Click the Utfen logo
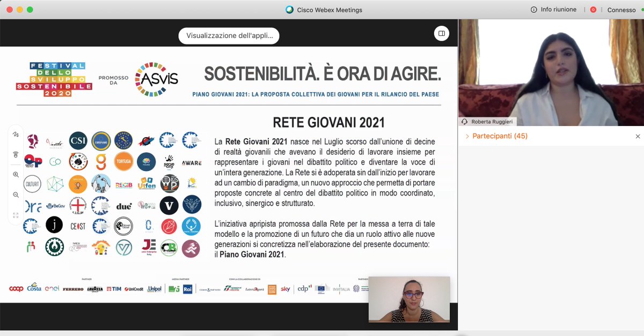The width and height of the screenshot is (644, 336). 147,184
